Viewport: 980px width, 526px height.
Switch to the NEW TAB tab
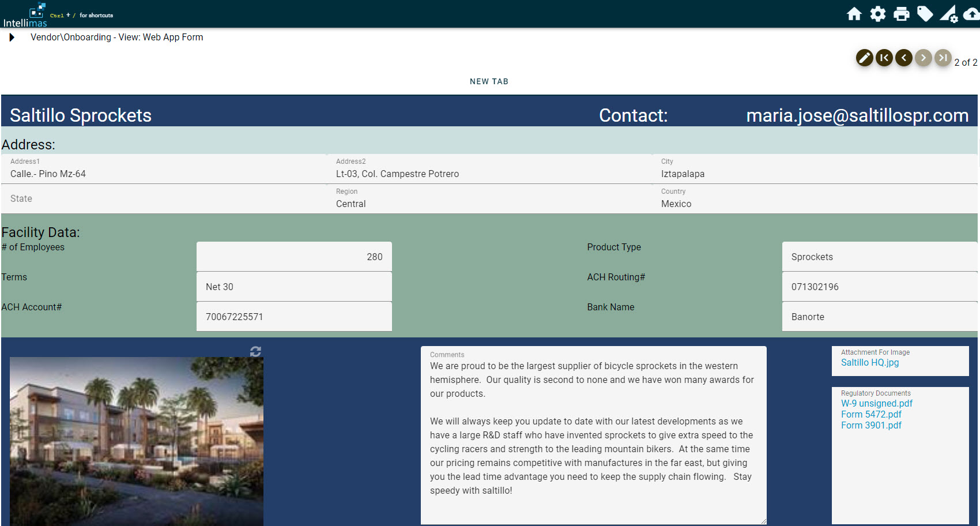489,81
